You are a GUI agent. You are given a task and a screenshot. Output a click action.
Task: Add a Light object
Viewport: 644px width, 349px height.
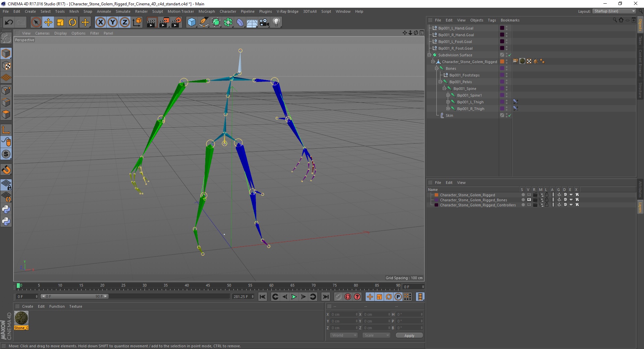point(276,22)
